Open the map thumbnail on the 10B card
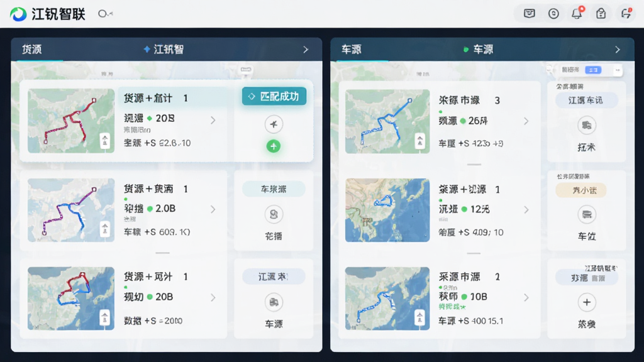The image size is (644, 362). click(x=387, y=299)
